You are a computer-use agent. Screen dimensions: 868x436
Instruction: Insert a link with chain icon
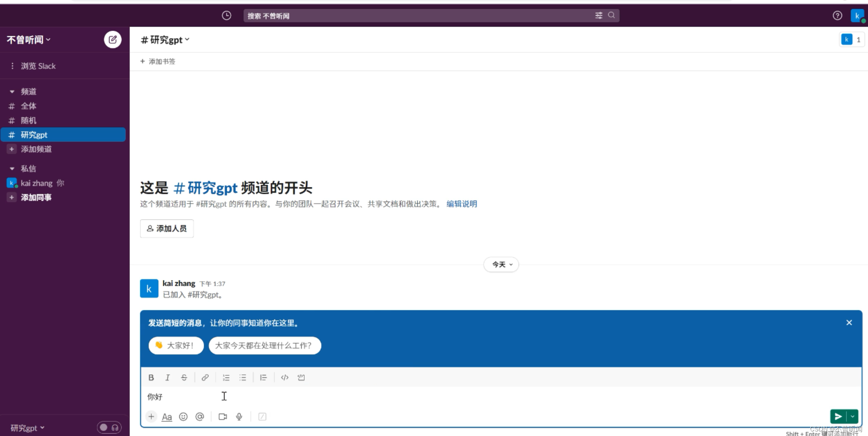coord(205,377)
